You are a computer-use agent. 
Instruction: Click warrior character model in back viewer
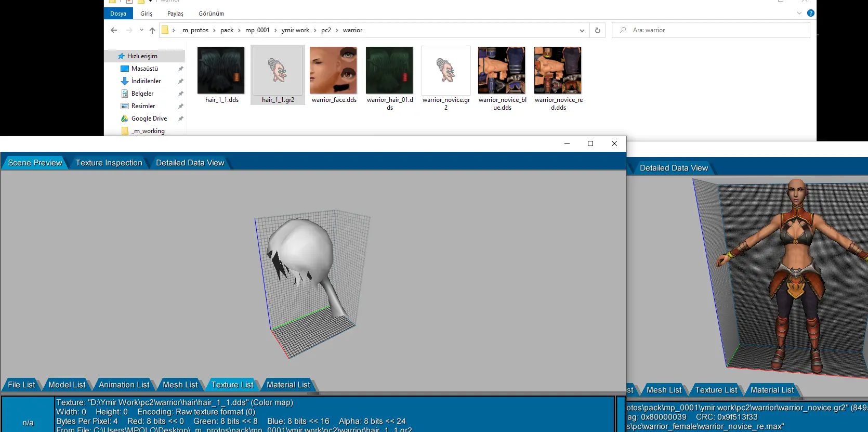point(795,276)
